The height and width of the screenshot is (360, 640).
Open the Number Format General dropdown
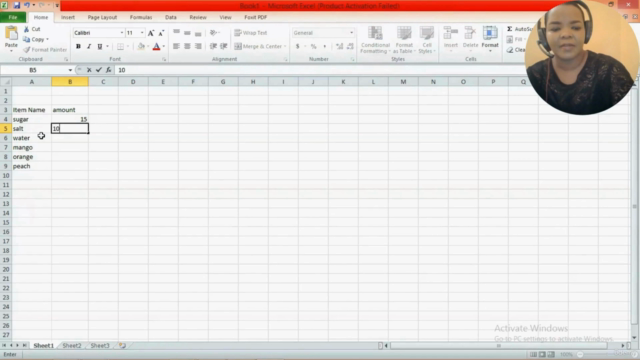351,33
